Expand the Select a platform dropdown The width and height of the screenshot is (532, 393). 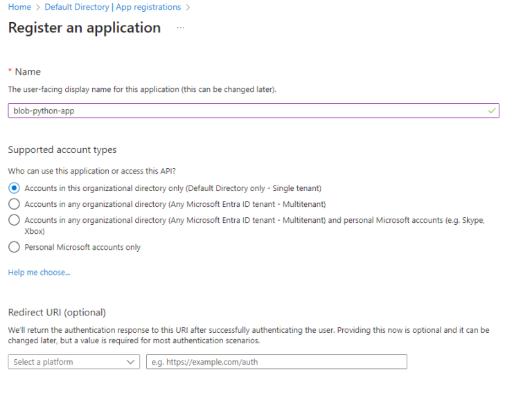(73, 362)
